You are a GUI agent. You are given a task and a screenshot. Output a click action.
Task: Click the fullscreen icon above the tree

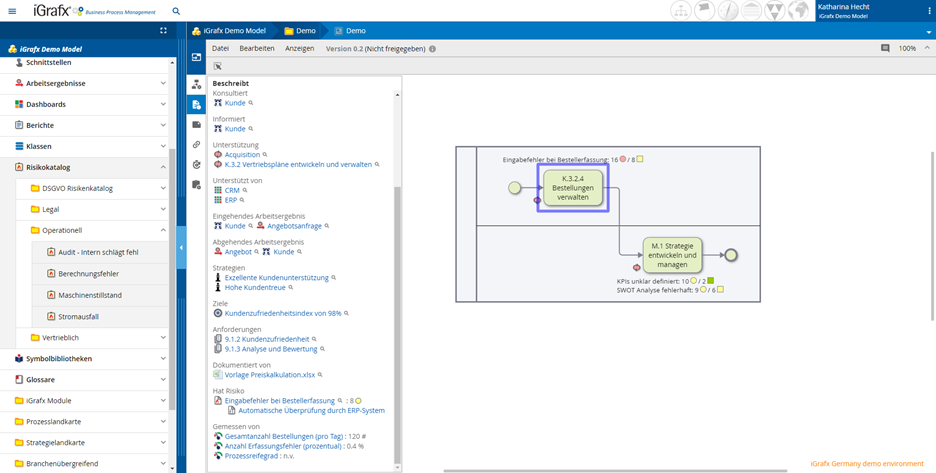coord(164,30)
